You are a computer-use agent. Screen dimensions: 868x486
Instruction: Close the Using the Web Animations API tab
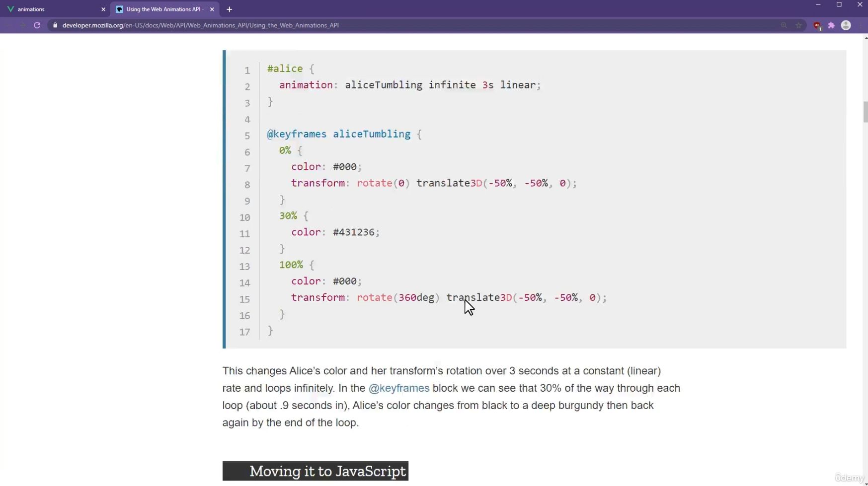coord(212,9)
